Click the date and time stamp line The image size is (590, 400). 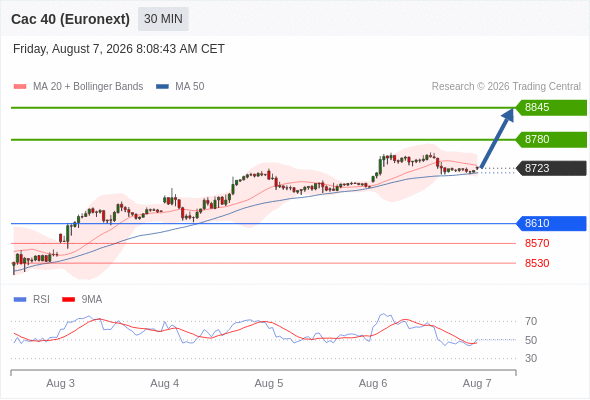point(119,49)
